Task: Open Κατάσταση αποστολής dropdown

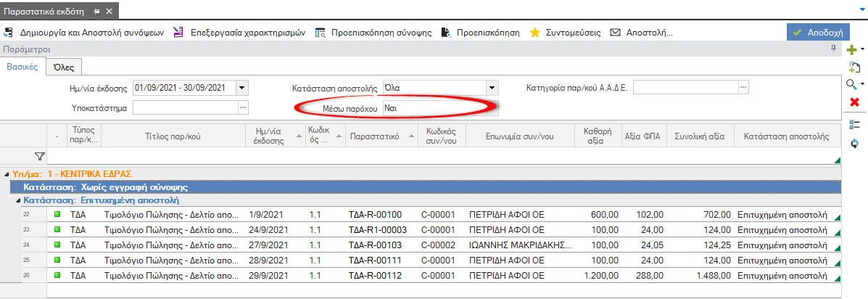Action: 492,88
